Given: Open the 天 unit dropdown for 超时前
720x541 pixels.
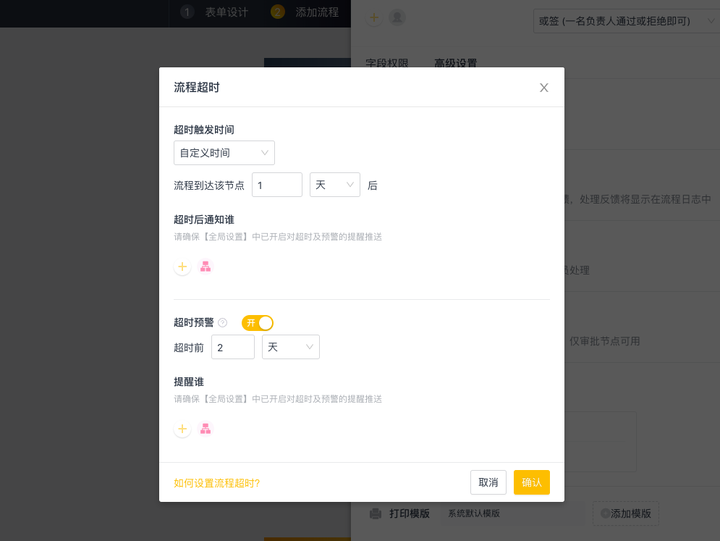Looking at the screenshot, I should pos(291,347).
